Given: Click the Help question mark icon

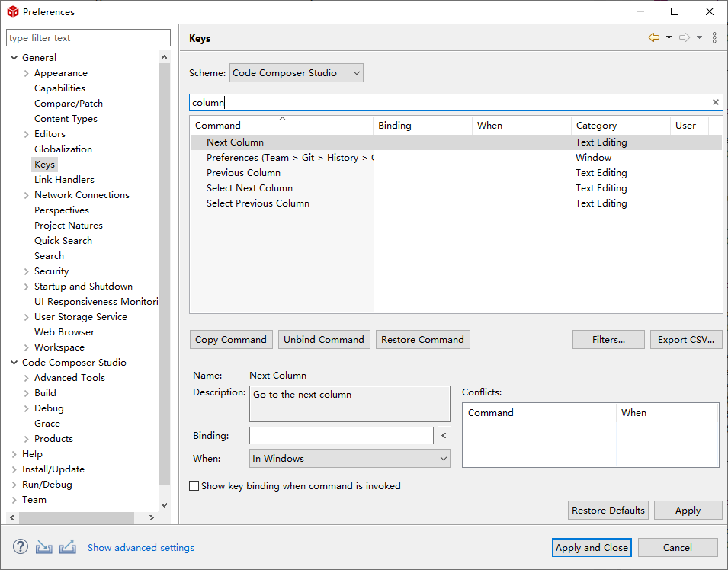Looking at the screenshot, I should coord(21,547).
